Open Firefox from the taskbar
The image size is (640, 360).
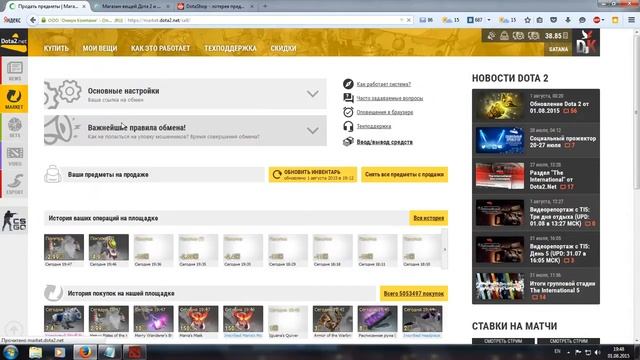[x=84, y=352]
